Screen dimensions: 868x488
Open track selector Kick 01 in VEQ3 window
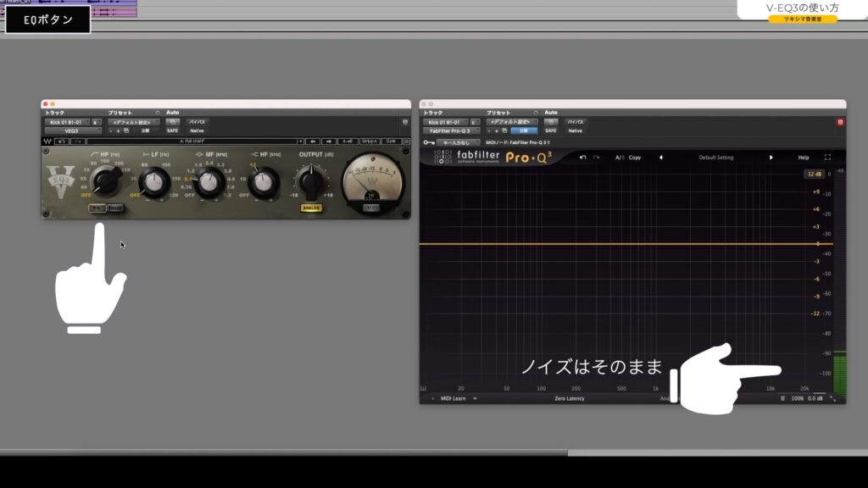click(x=65, y=122)
